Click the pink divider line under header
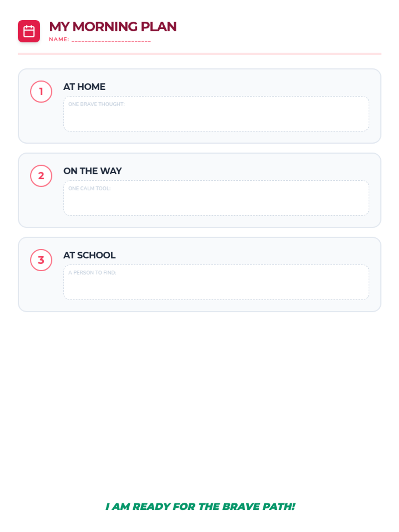 (199, 54)
